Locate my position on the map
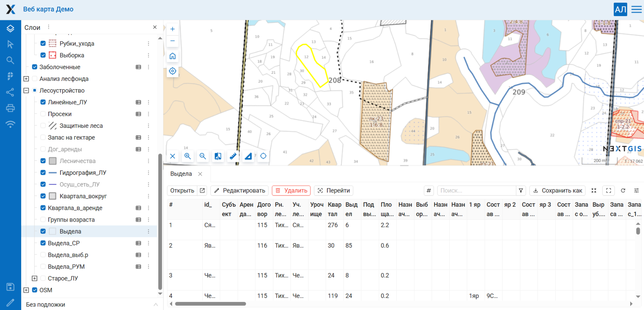 tap(172, 71)
